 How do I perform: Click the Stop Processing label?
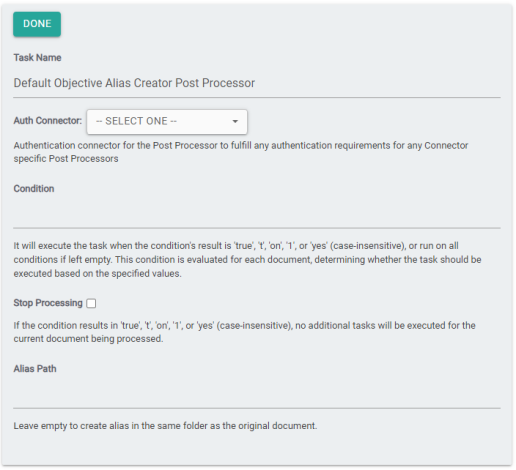click(48, 303)
